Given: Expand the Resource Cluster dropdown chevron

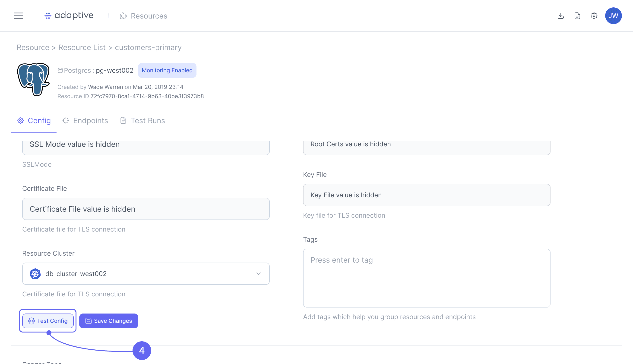Looking at the screenshot, I should click(259, 273).
